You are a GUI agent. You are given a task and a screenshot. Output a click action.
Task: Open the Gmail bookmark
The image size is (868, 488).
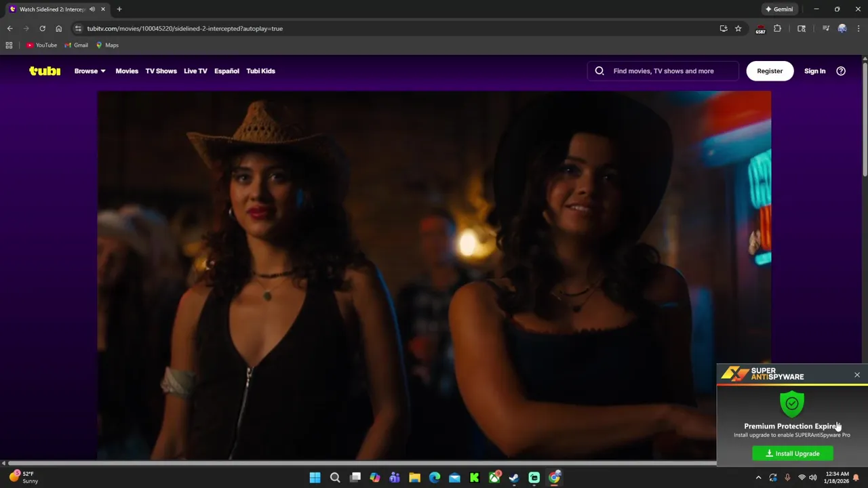76,45
